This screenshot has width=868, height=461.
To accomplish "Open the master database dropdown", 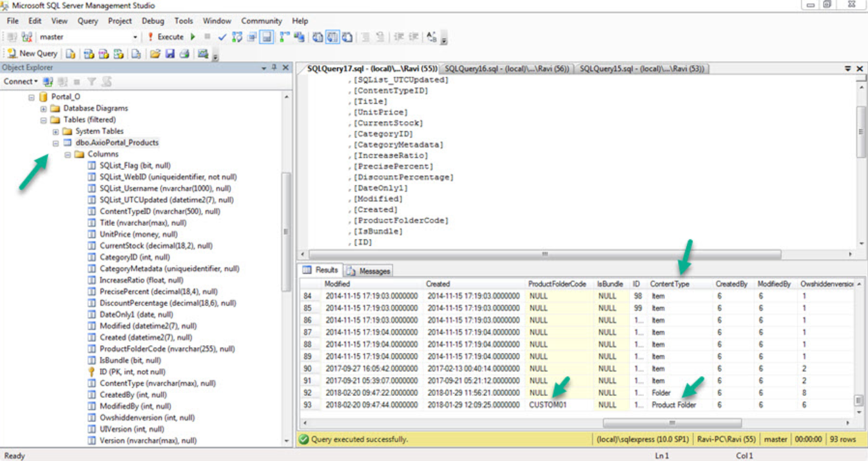I will click(x=135, y=37).
